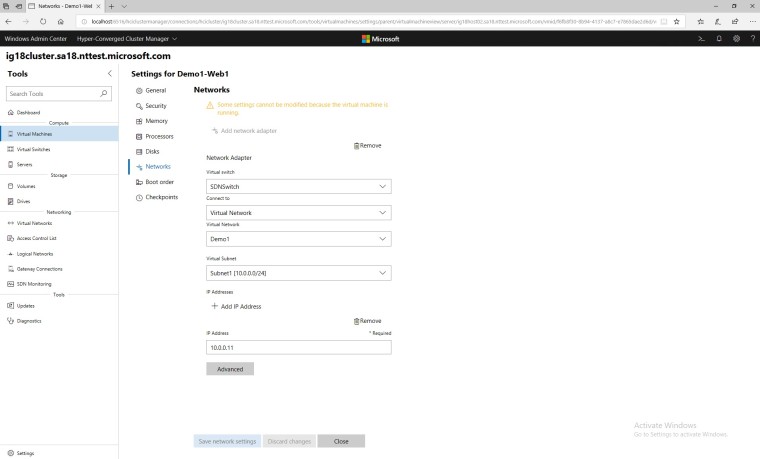760x459 pixels.
Task: Click the search magnifier in Search Tools
Action: pyautogui.click(x=104, y=94)
